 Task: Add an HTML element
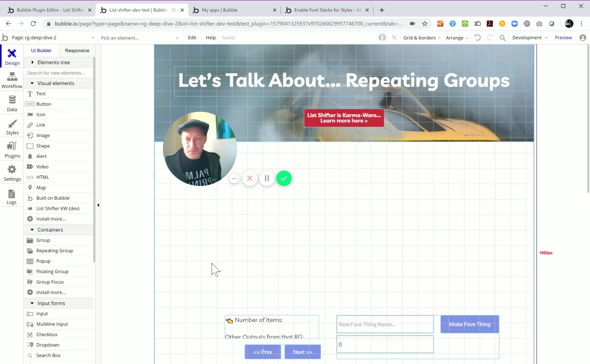tap(59, 177)
